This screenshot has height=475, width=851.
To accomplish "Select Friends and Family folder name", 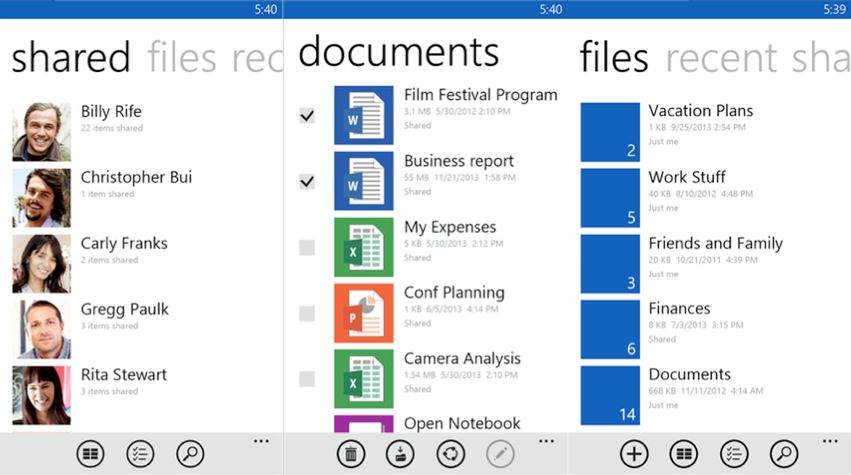I will point(715,243).
